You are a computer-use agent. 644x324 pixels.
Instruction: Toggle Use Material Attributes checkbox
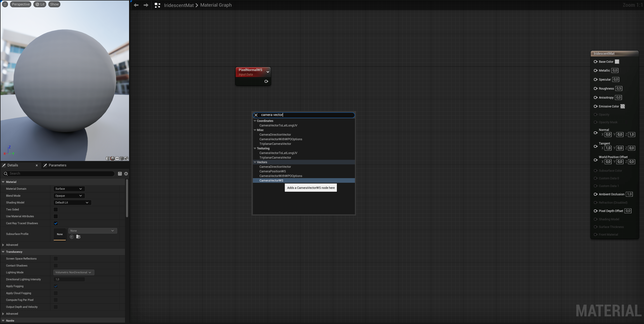pyautogui.click(x=56, y=216)
